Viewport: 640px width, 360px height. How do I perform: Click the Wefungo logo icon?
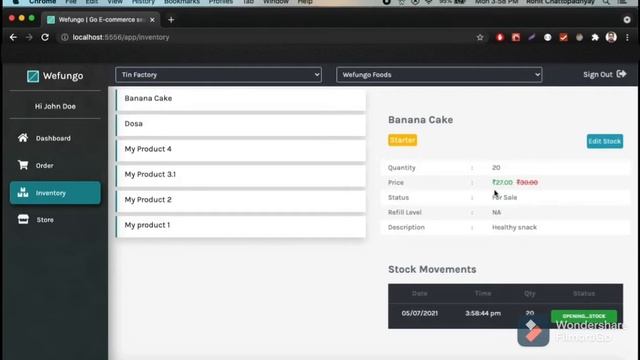tap(33, 76)
